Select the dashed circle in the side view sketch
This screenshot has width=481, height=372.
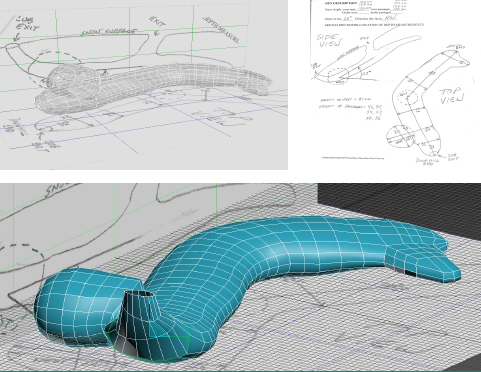pos(338,76)
